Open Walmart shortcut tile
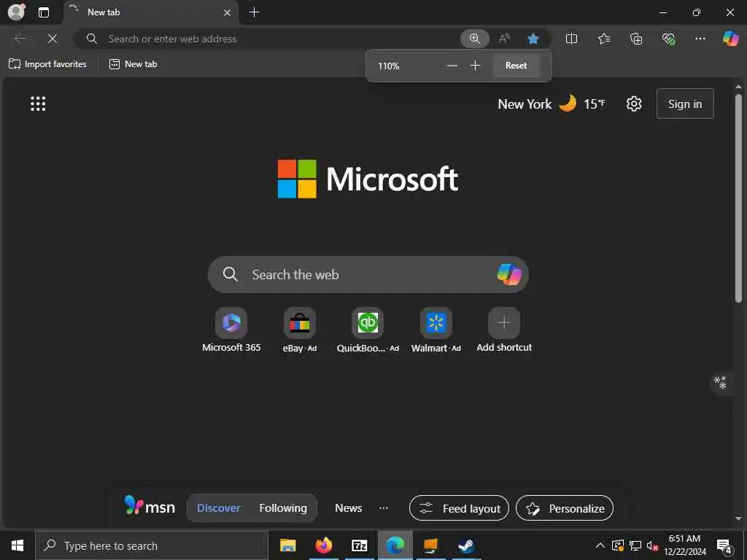Image resolution: width=747 pixels, height=560 pixels. tap(436, 330)
